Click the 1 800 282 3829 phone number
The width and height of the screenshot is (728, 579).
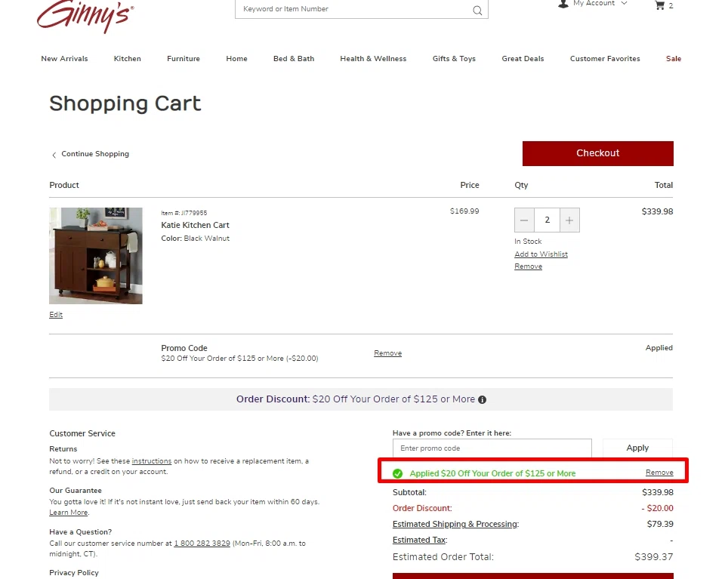click(202, 544)
